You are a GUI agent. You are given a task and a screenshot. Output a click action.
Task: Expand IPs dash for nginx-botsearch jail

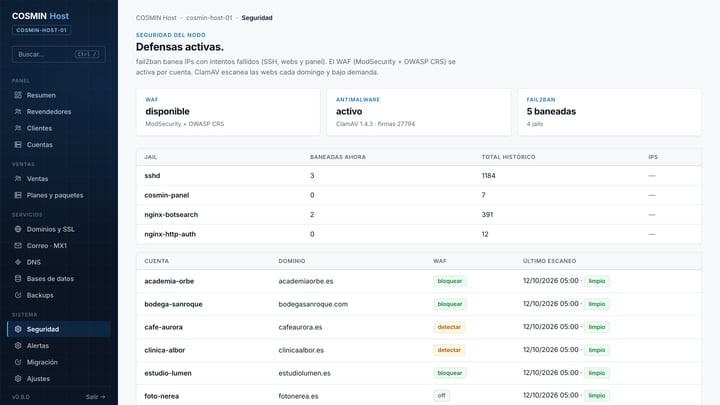pyautogui.click(x=652, y=215)
